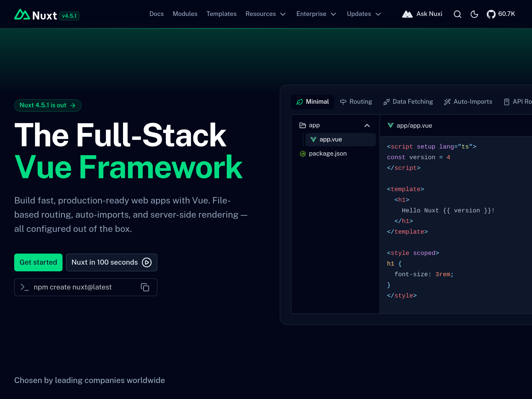Open Templates from the navbar
This screenshot has height=399, width=532.
pyautogui.click(x=221, y=14)
